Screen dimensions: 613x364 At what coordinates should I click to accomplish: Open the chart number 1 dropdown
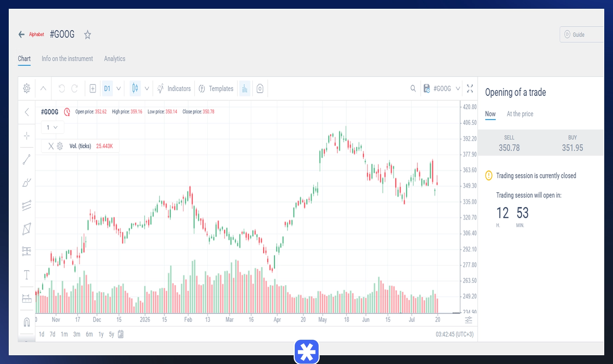pyautogui.click(x=53, y=127)
